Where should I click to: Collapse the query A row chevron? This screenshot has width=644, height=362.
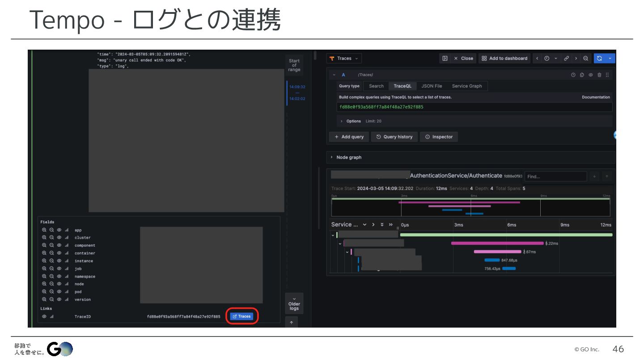point(334,75)
